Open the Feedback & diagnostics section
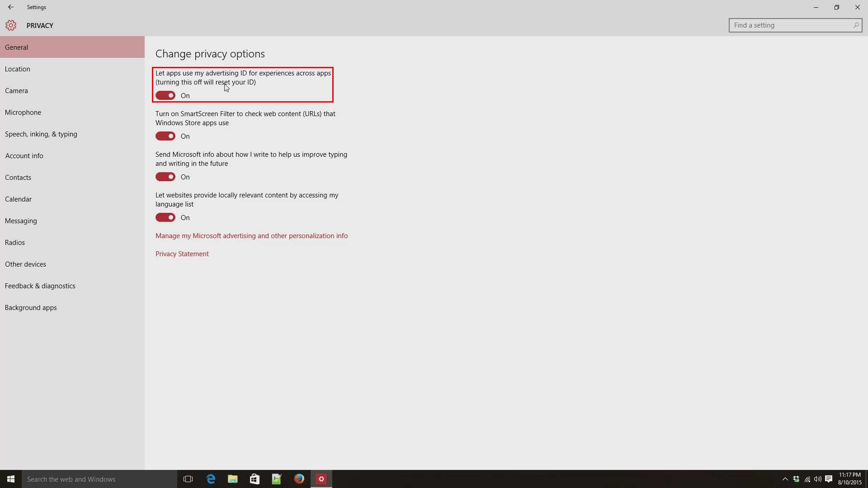 40,286
